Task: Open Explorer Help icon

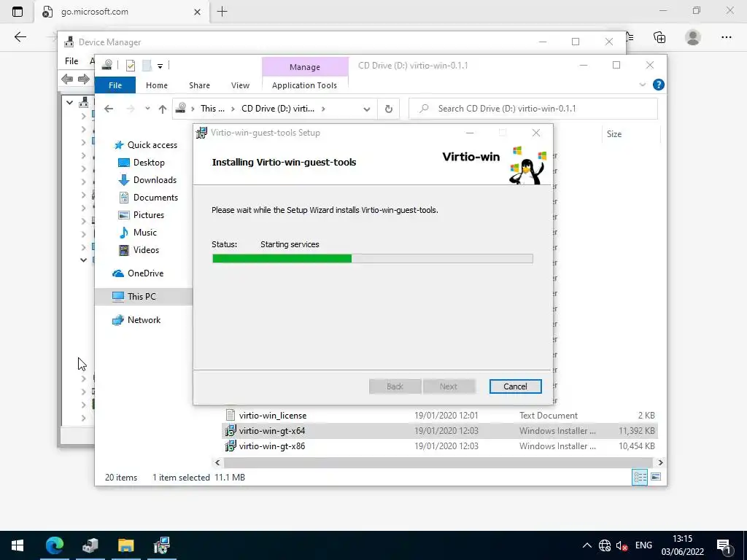Action: (x=659, y=85)
